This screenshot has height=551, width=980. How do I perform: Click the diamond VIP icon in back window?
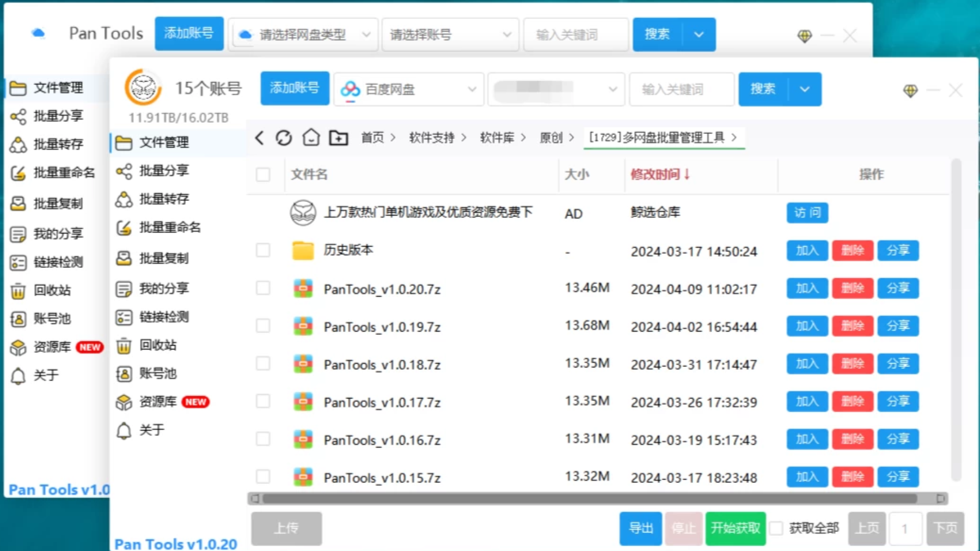point(805,36)
